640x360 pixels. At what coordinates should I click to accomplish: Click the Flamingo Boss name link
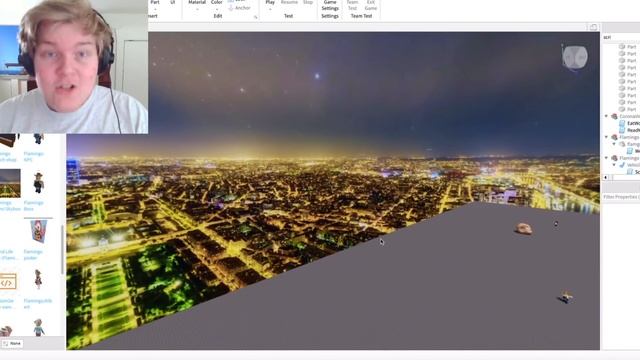point(33,206)
